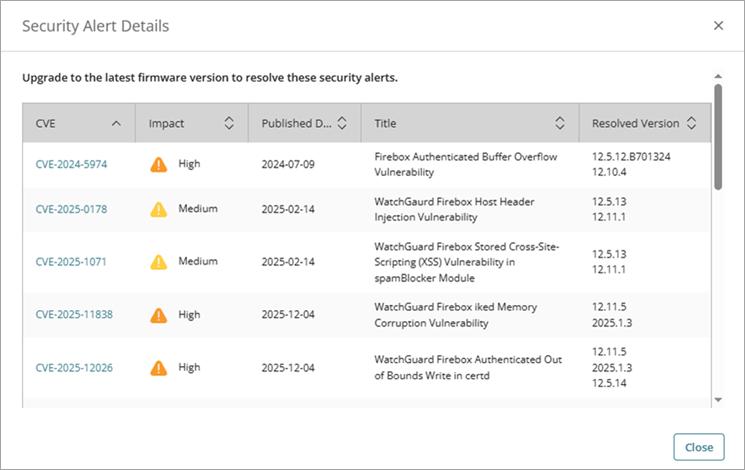The width and height of the screenshot is (745, 470).
Task: Click the Out of Bounds Write in certd title
Action: (x=468, y=368)
